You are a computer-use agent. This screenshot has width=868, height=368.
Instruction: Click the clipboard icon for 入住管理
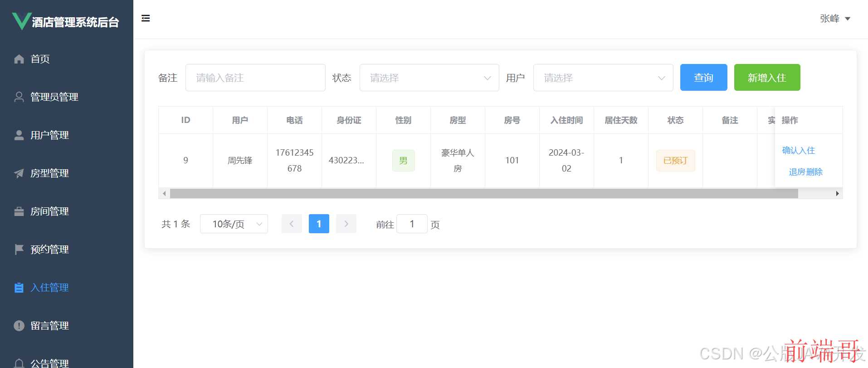pos(19,288)
